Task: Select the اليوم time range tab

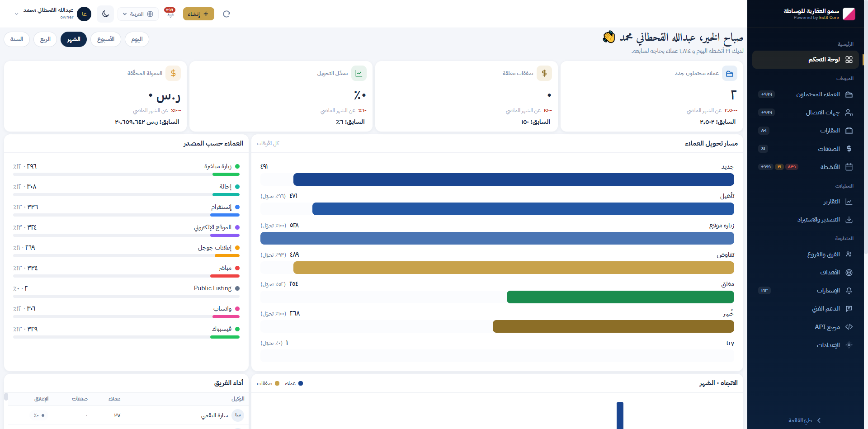Action: tap(137, 39)
